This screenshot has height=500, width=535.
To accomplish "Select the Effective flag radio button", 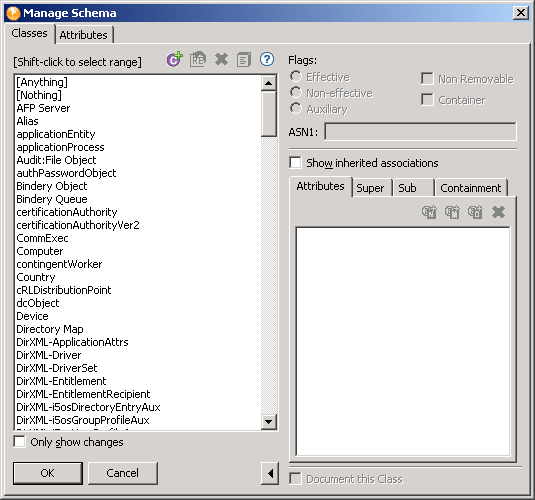I will (296, 76).
